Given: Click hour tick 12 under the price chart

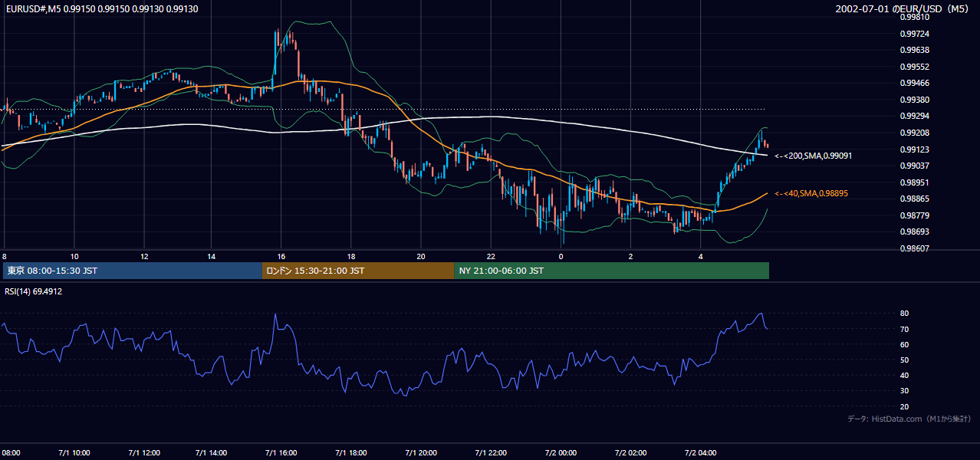Looking at the screenshot, I should coord(143,256).
